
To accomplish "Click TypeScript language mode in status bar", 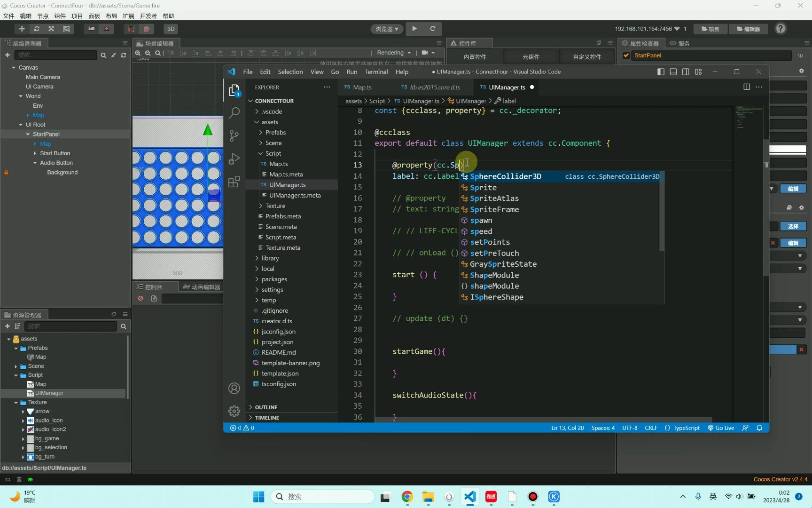I will (x=686, y=428).
